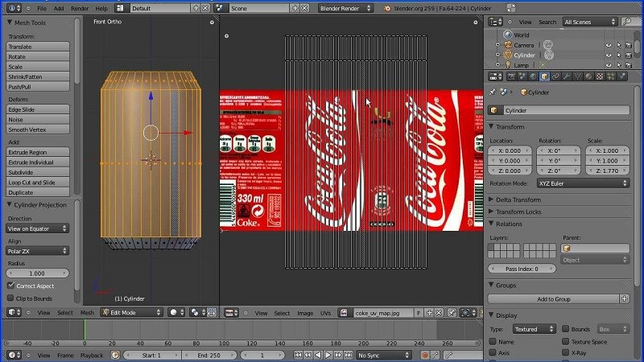This screenshot has height=362, width=644.
Task: Open the All Scenes outliner dropdown
Action: pos(590,22)
